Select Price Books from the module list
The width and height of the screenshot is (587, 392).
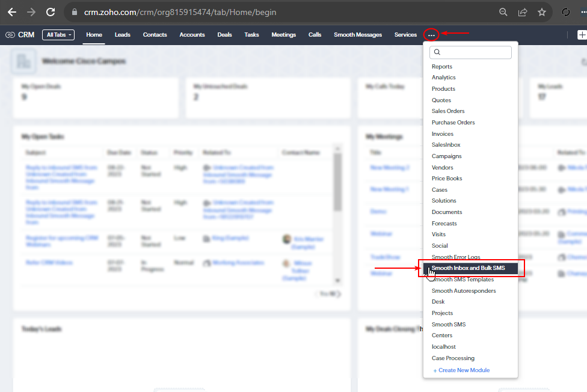tap(447, 179)
